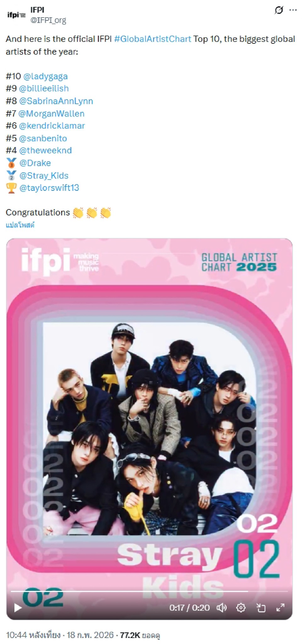303x644 pixels.
Task: Open the Grok icon at top right
Action: (x=278, y=10)
